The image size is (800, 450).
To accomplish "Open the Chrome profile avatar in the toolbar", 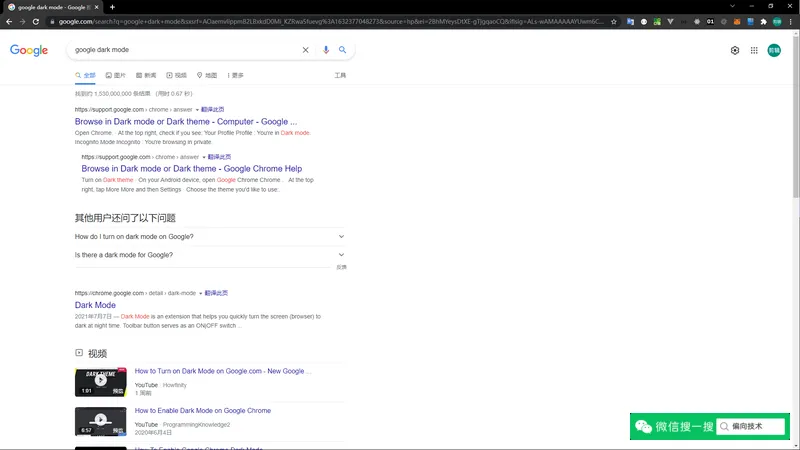I will [777, 21].
